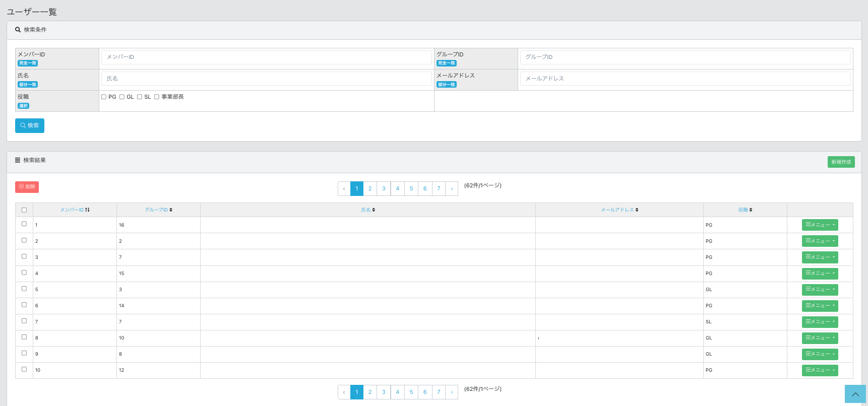The image size is (868, 406).
Task: Expand the メニュー dropdown for member 5
Action: (820, 289)
